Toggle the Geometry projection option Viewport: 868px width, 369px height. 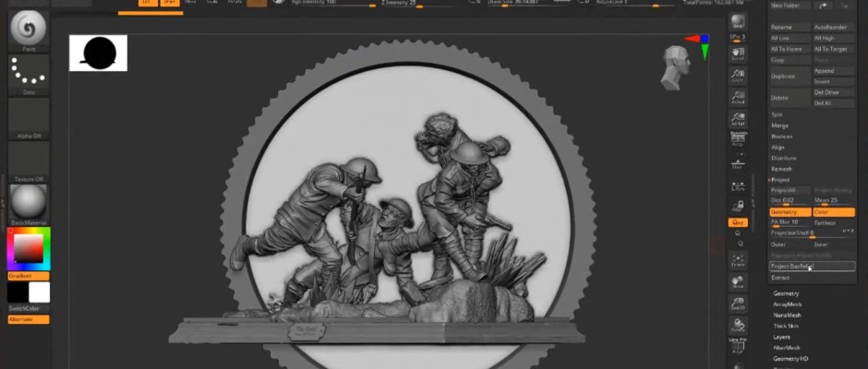790,212
